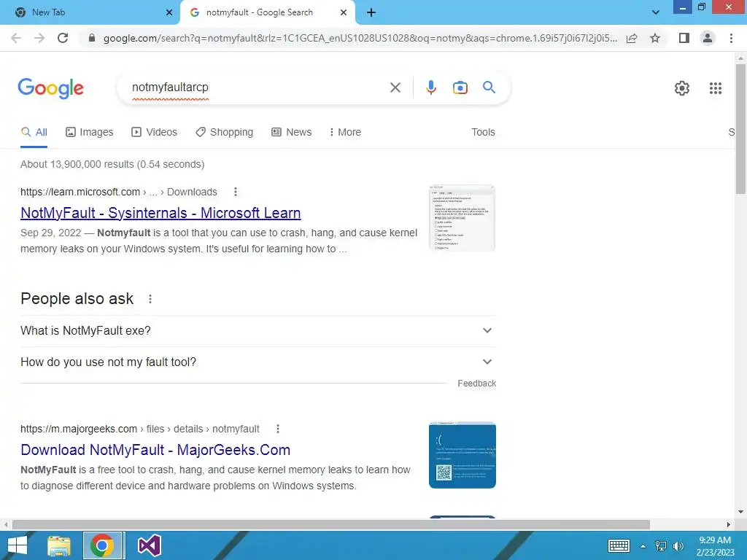This screenshot has height=560, width=747.
Task: Open Chrome three-dot menu
Action: [x=731, y=38]
